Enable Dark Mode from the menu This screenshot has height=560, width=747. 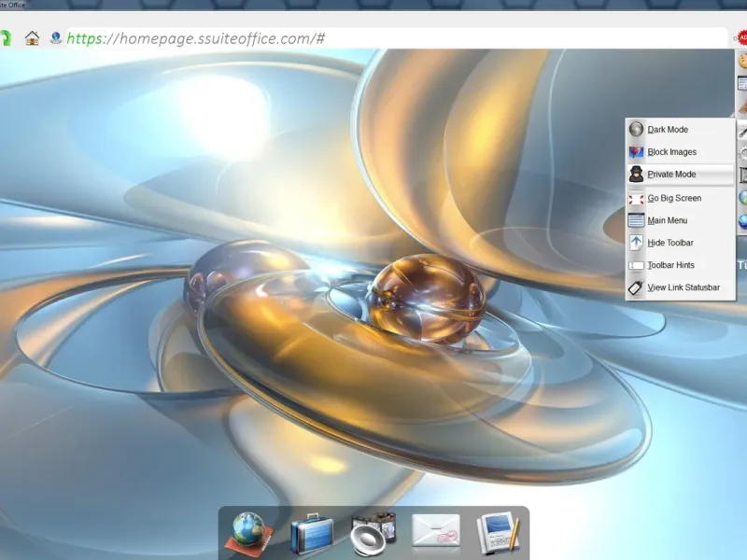[668, 130]
